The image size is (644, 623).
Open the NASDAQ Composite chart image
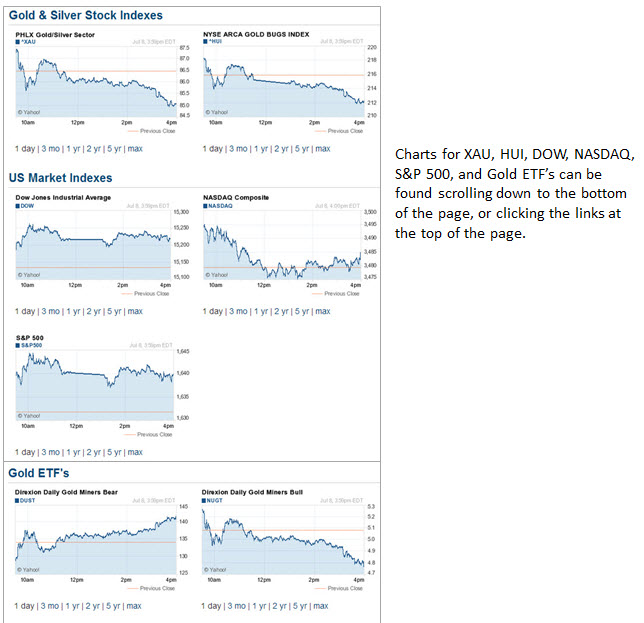pos(280,245)
